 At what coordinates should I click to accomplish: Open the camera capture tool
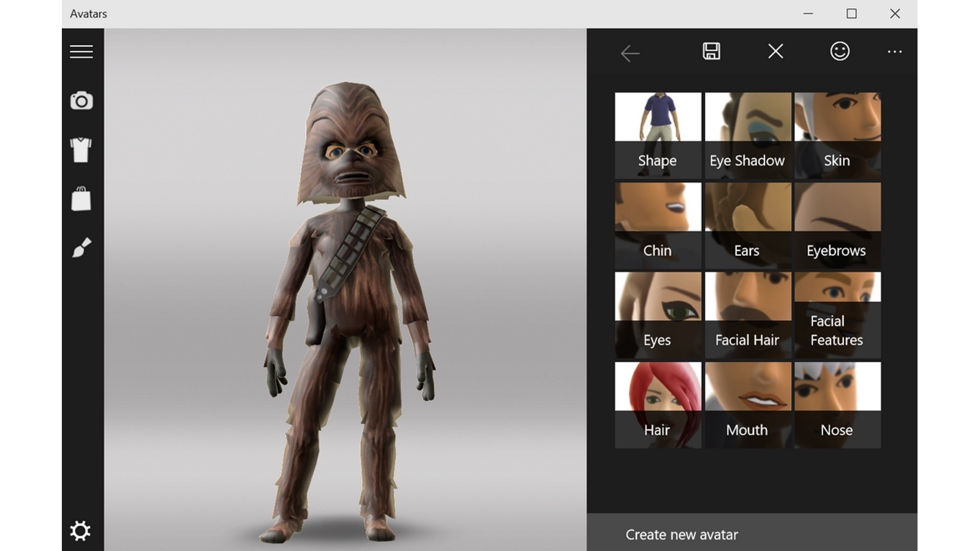80,101
